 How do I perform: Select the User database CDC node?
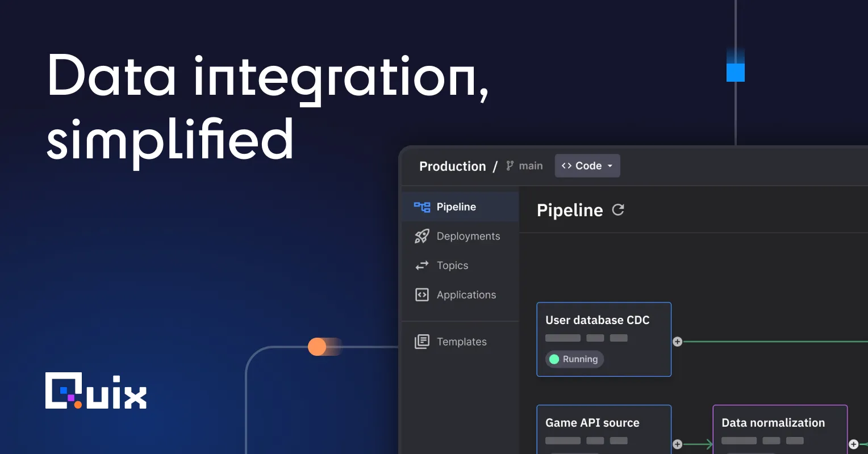pyautogui.click(x=604, y=339)
